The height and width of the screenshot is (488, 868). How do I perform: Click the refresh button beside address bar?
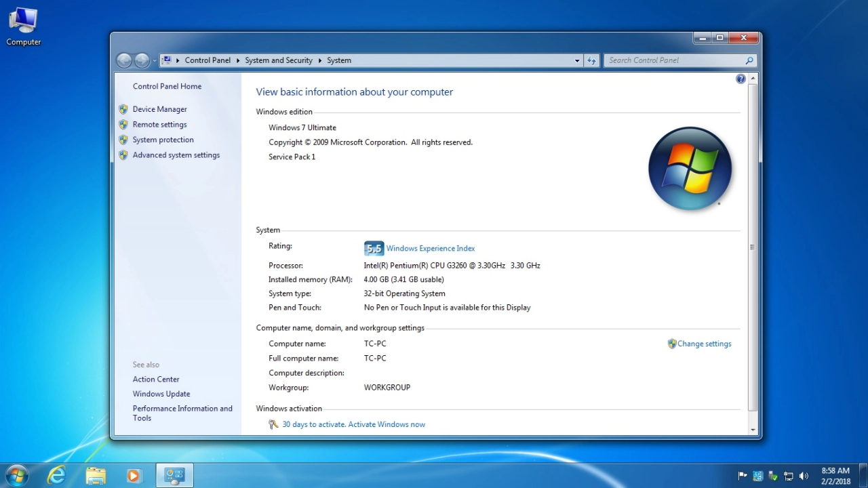tap(591, 60)
